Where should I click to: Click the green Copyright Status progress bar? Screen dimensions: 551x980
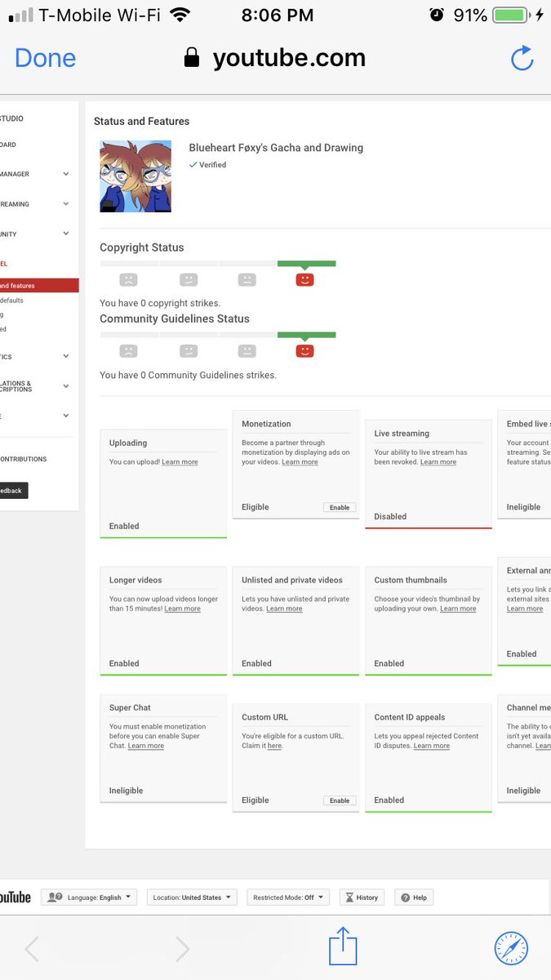[306, 264]
